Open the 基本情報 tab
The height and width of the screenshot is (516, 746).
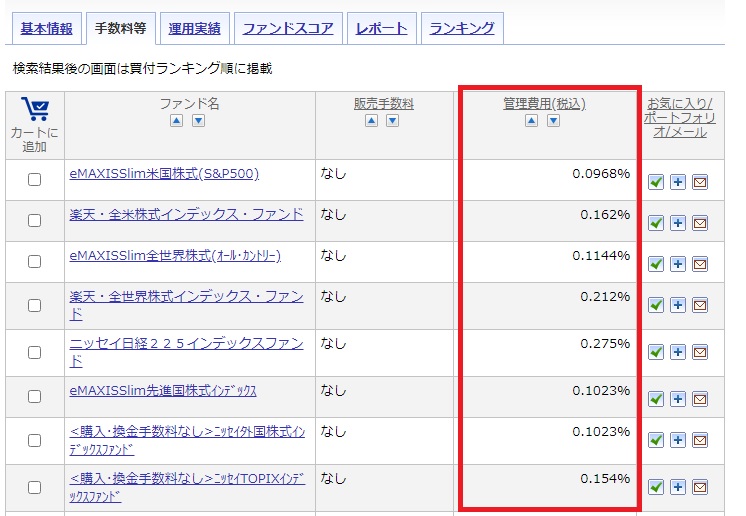coord(47,29)
